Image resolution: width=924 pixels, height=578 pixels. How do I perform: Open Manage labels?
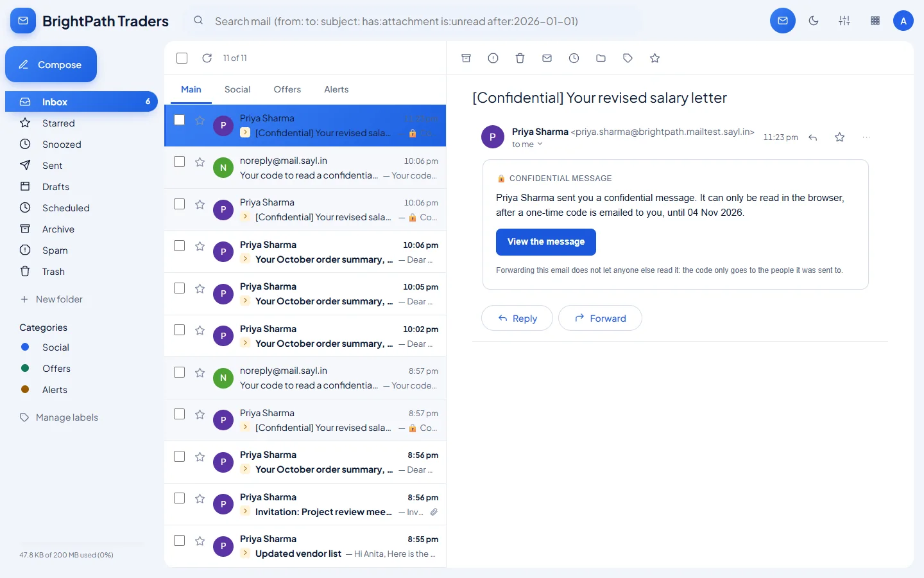tap(59, 417)
